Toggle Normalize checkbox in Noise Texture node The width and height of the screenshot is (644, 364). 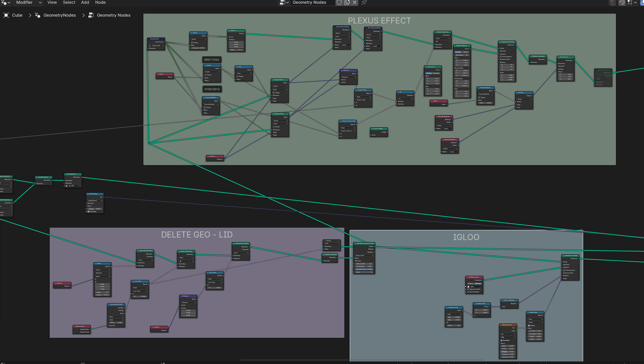(501, 340)
